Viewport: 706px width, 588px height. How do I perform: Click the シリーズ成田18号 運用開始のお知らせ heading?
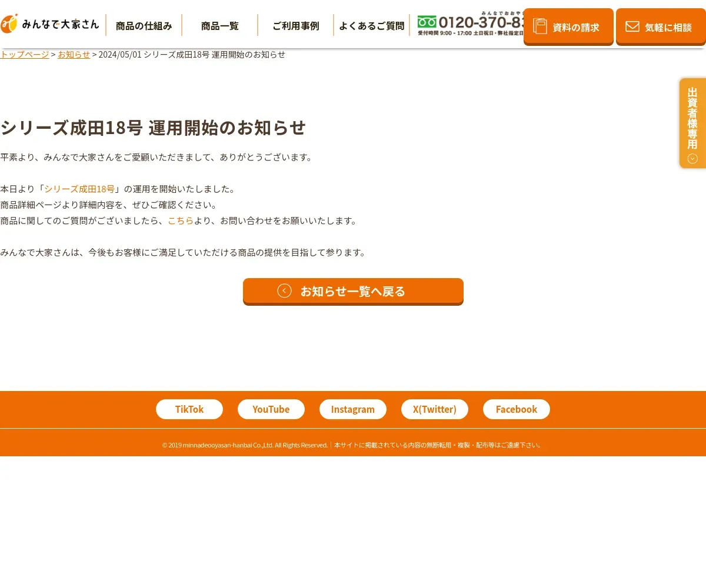(x=153, y=128)
